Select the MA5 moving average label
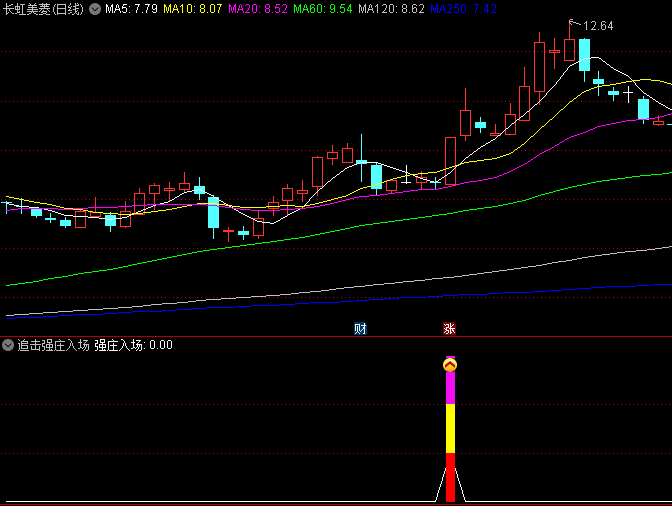 pyautogui.click(x=131, y=8)
